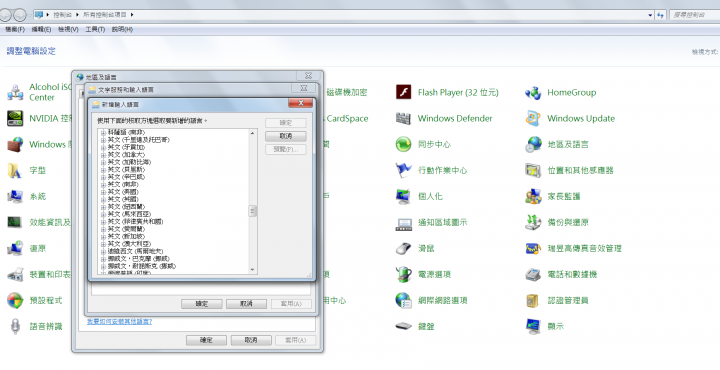
Task: Refresh the address bar location
Action: [x=660, y=15]
